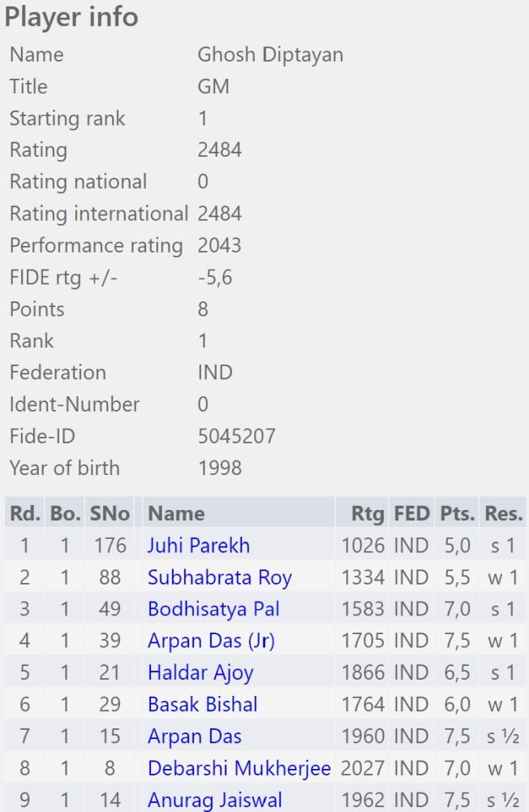The width and height of the screenshot is (529, 812).
Task: Click the Performance rating value 2043
Action: click(219, 245)
